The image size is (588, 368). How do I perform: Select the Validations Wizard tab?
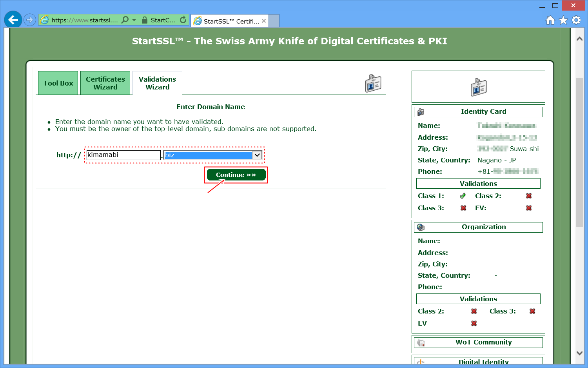tap(157, 83)
